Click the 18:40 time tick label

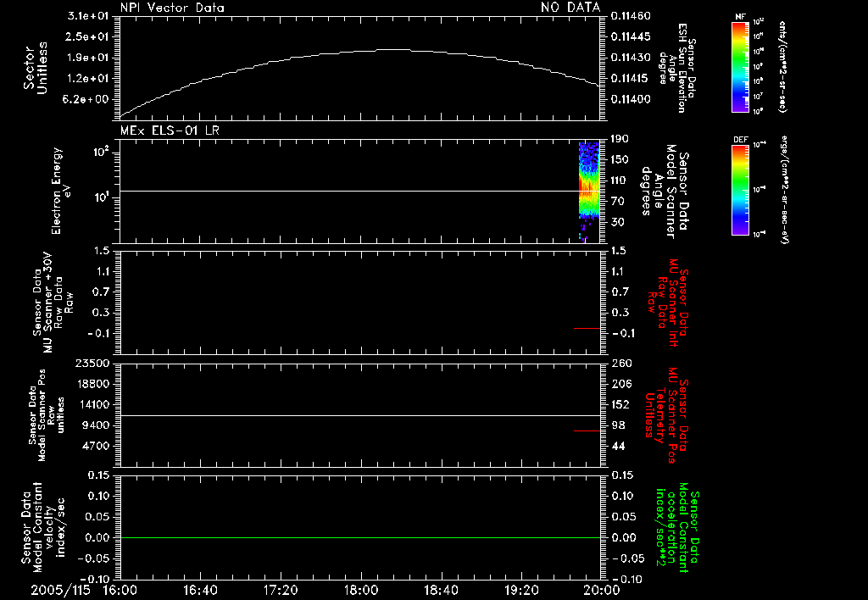pyautogui.click(x=441, y=590)
